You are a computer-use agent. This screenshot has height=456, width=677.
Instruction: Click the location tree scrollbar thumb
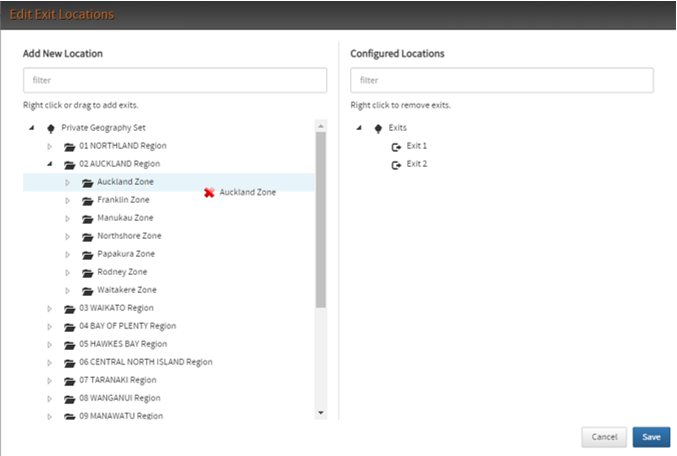320,220
